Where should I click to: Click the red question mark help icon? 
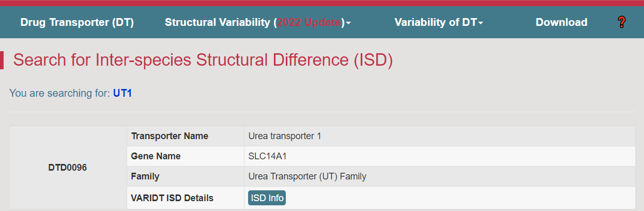(x=622, y=22)
